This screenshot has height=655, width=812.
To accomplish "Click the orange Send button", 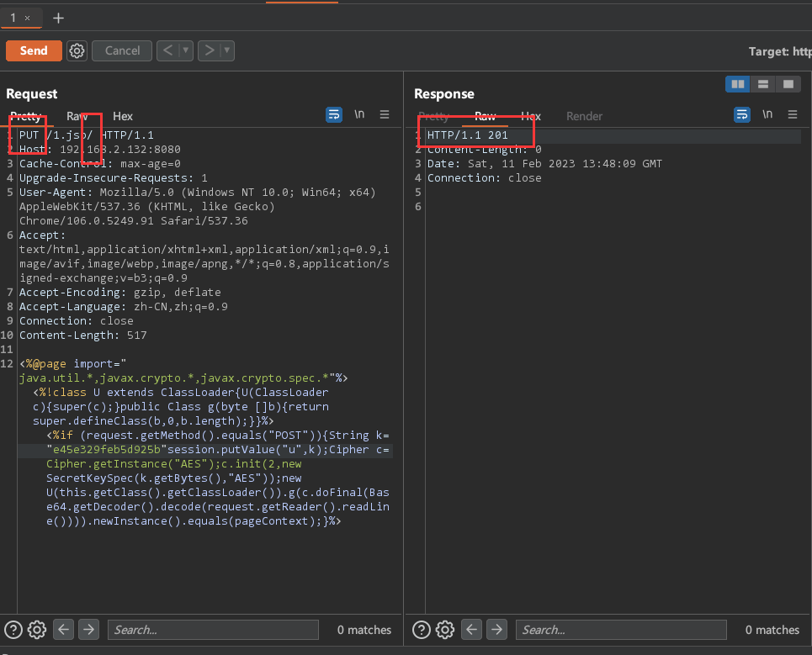I will point(34,50).
